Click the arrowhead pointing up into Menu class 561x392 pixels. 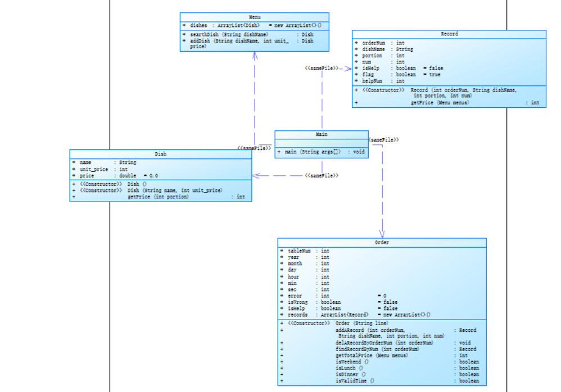255,56
